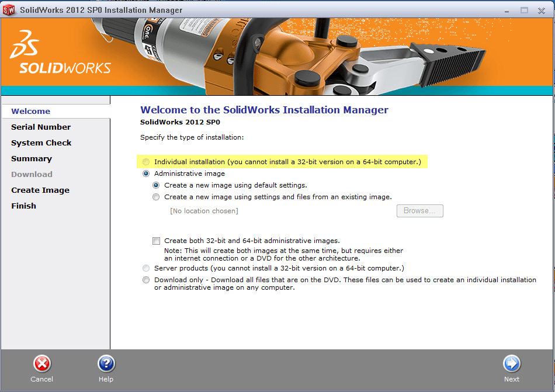Image resolution: width=555 pixels, height=392 pixels.
Task: Select Download only radio button
Action: pos(146,280)
